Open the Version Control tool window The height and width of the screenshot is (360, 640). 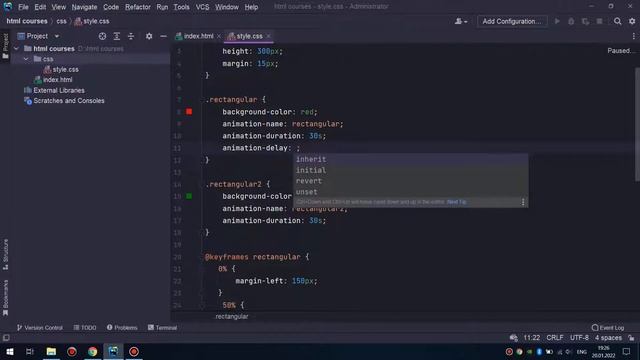tap(40, 328)
